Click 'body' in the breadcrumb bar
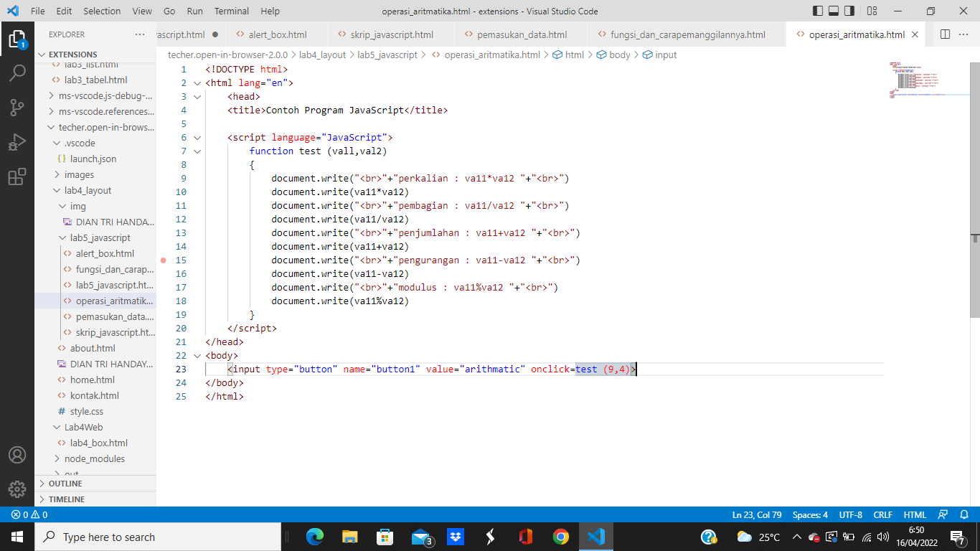Screen dimensions: 980x551 point(621,54)
